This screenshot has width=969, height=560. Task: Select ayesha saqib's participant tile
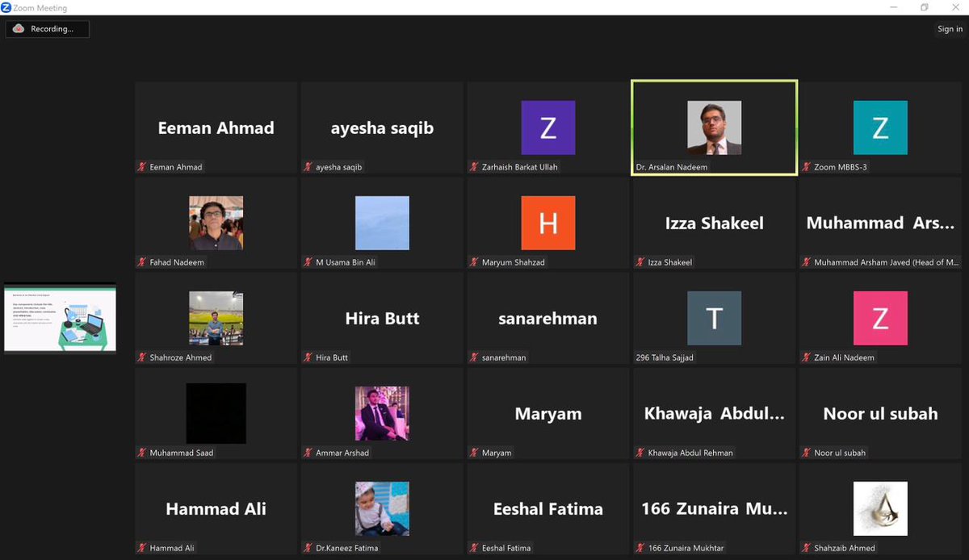point(382,127)
